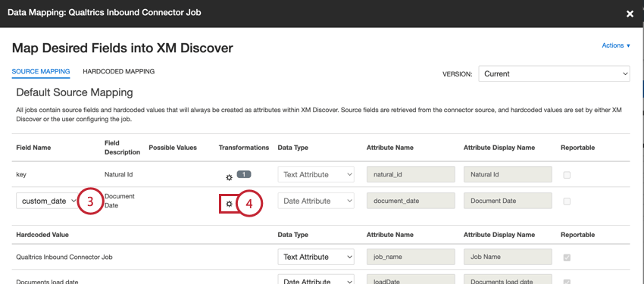
Task: Click the Possible Values column header
Action: pos(173,148)
